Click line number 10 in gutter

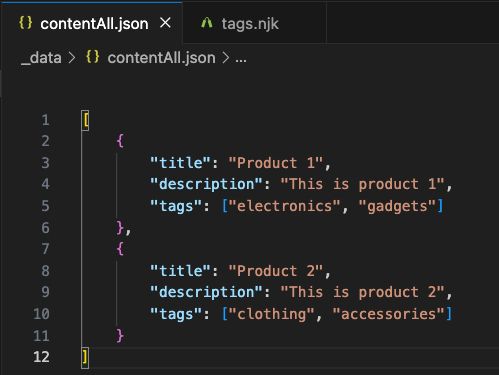(42, 314)
